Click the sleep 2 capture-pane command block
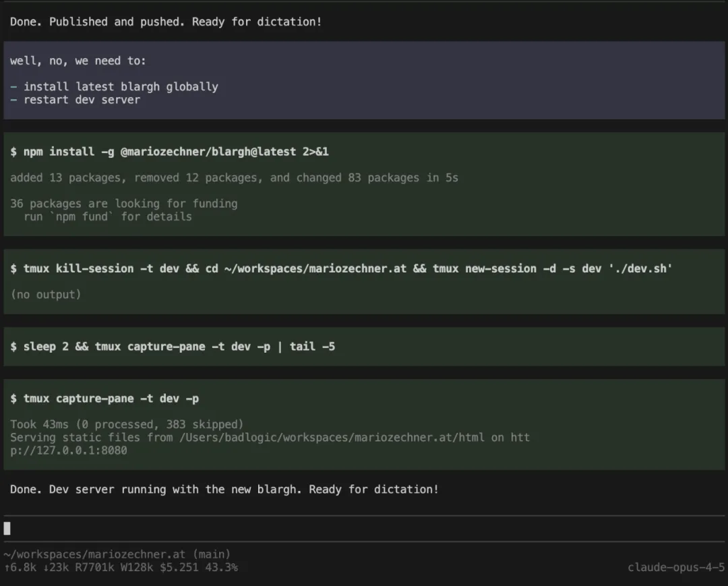The height and width of the screenshot is (586, 728). pos(173,347)
